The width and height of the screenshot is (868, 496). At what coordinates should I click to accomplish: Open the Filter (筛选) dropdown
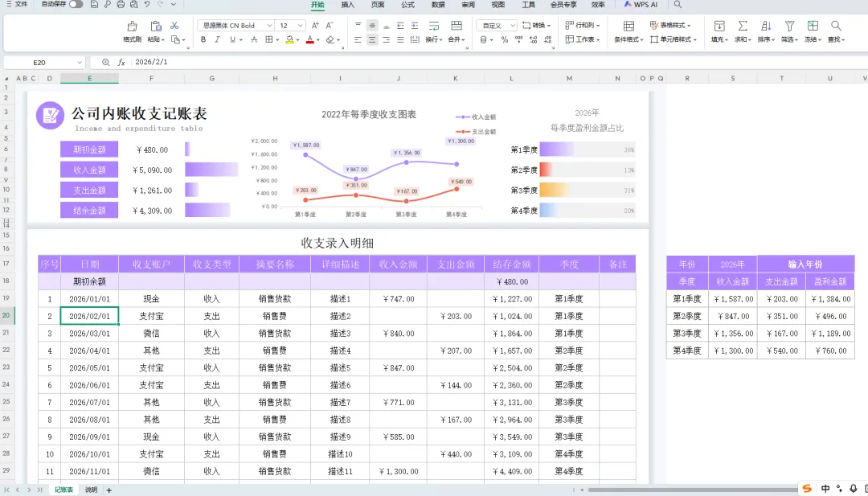pos(789,40)
